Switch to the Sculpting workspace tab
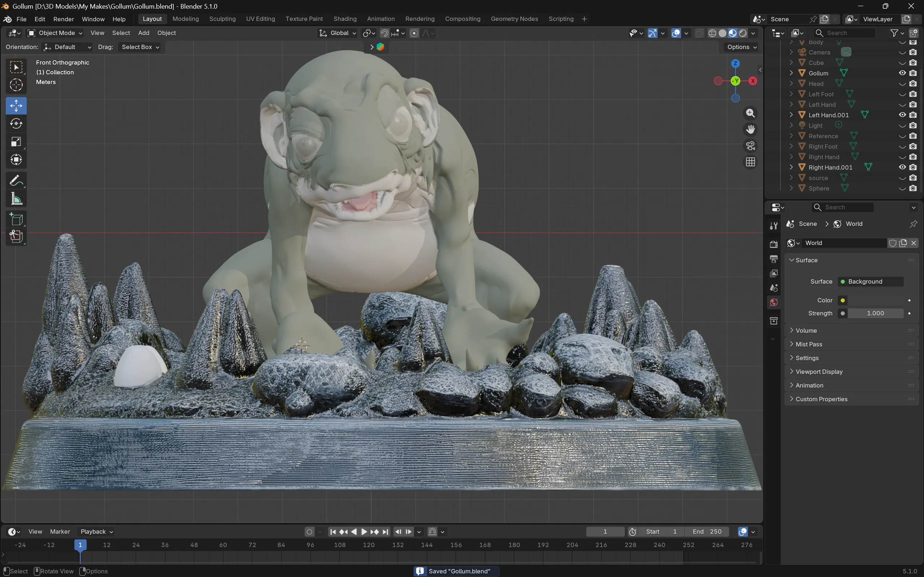 point(222,19)
